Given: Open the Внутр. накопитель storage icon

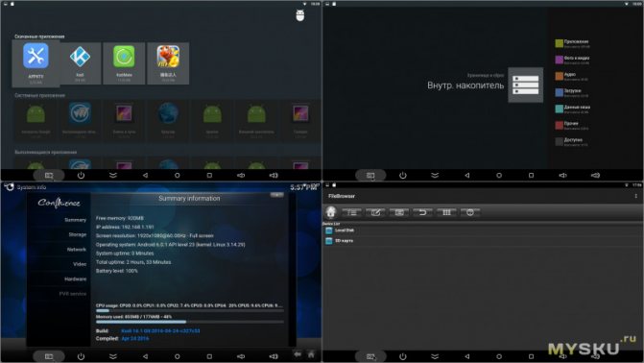Looking at the screenshot, I should click(526, 85).
